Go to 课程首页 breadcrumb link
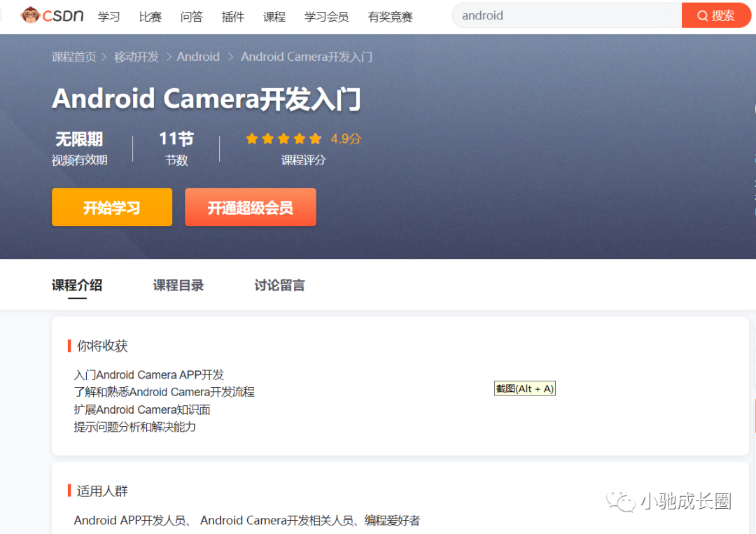This screenshot has height=534, width=756. pos(73,57)
